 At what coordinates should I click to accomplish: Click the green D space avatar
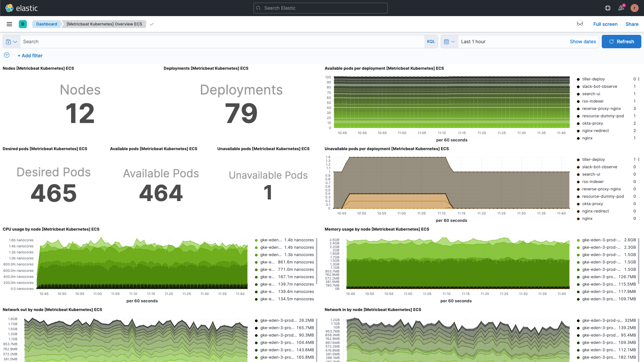click(x=23, y=24)
